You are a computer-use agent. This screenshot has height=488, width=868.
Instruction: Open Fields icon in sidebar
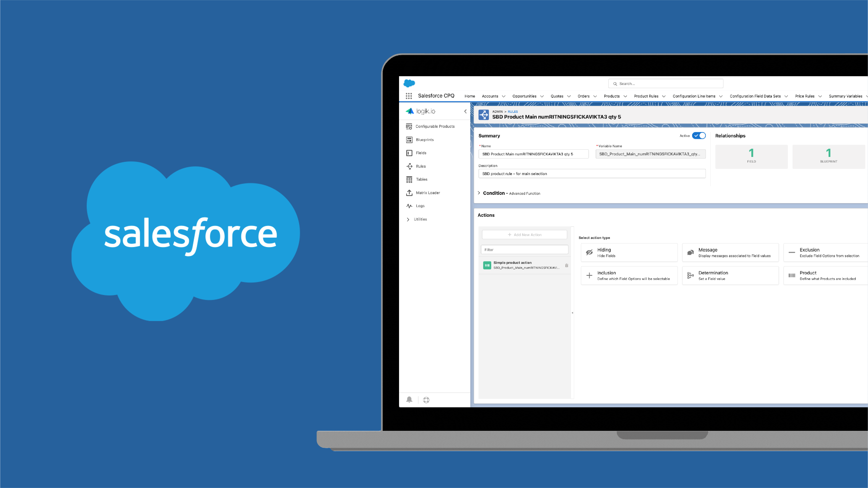tap(409, 153)
